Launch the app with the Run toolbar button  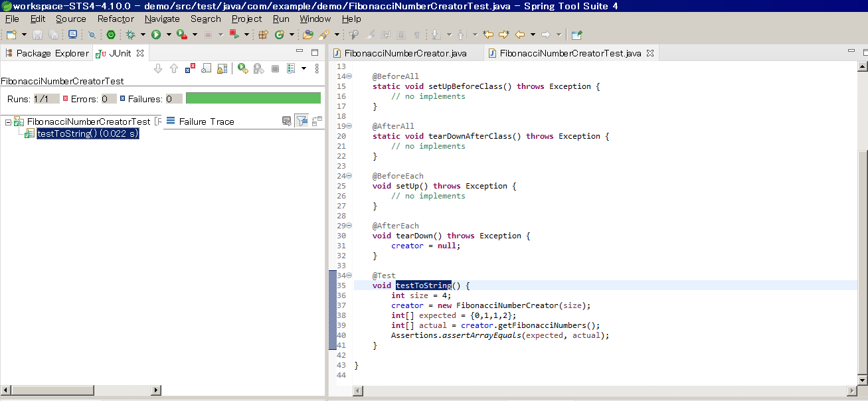[156, 33]
